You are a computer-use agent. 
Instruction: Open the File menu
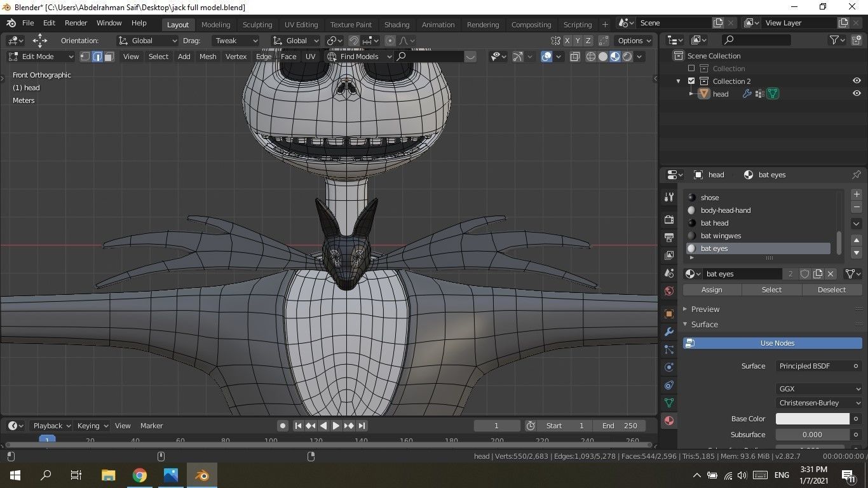click(x=28, y=23)
